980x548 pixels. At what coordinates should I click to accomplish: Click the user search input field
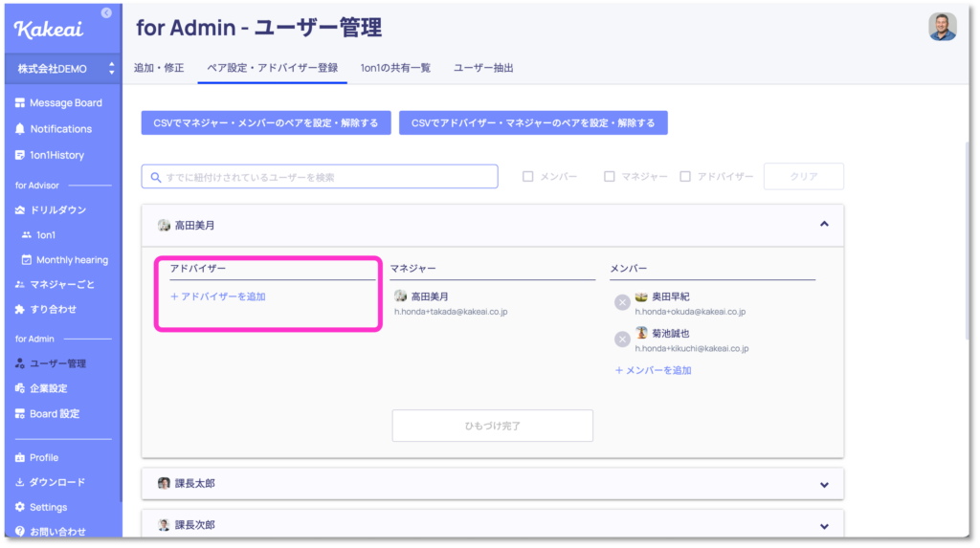coord(320,177)
